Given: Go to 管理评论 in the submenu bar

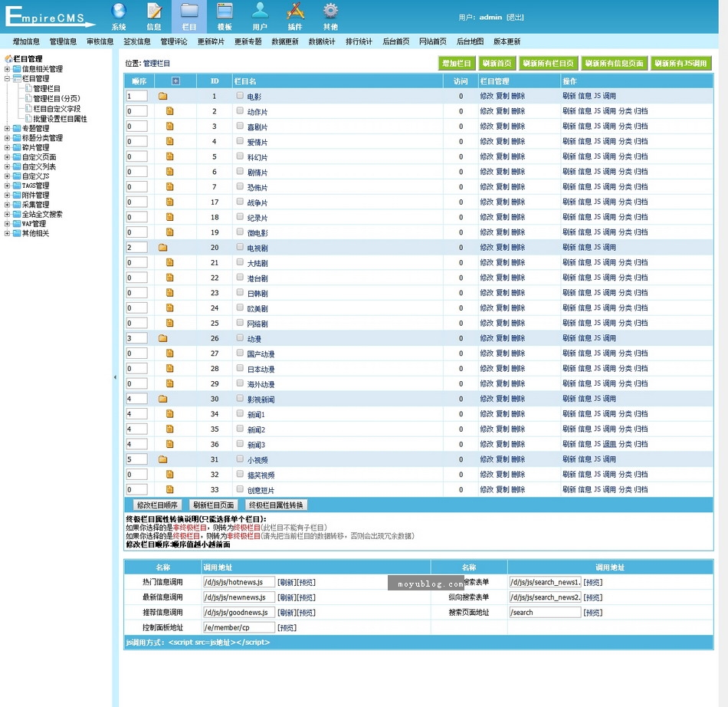Looking at the screenshot, I should [174, 41].
